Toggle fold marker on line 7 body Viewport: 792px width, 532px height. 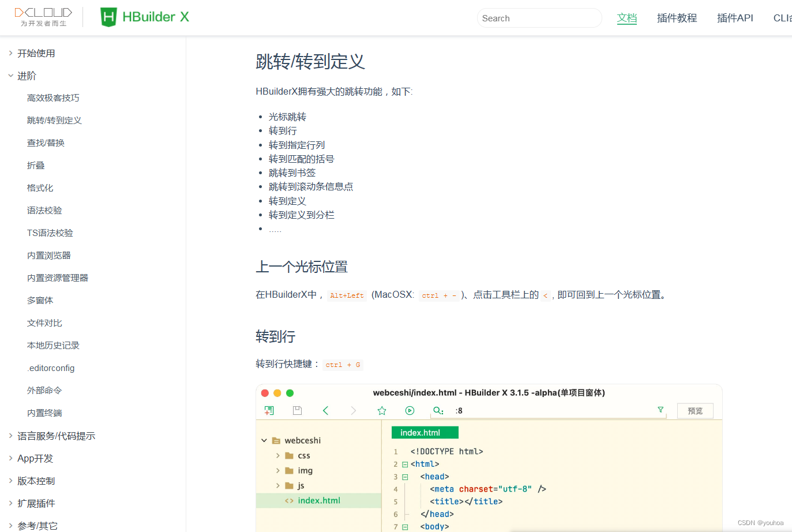tap(405, 527)
